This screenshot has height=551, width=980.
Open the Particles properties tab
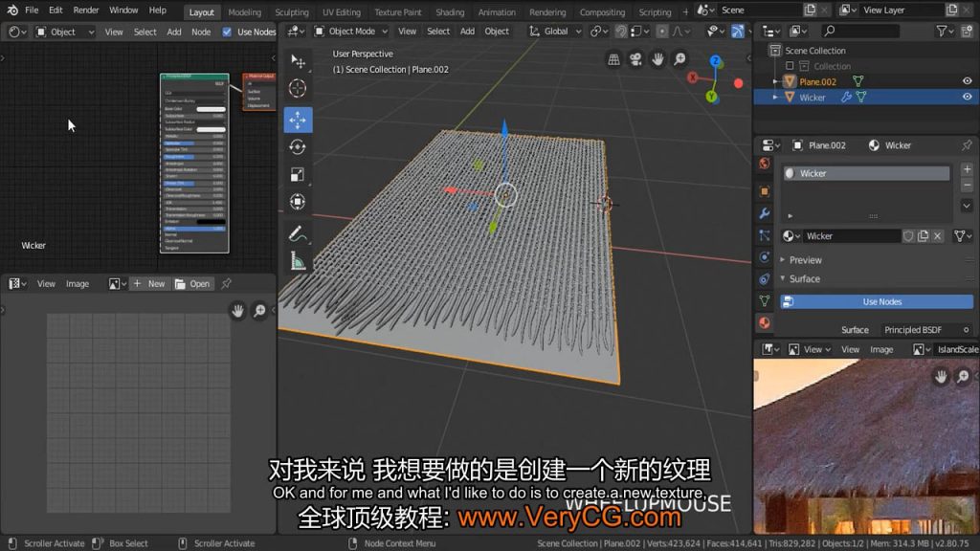(765, 235)
